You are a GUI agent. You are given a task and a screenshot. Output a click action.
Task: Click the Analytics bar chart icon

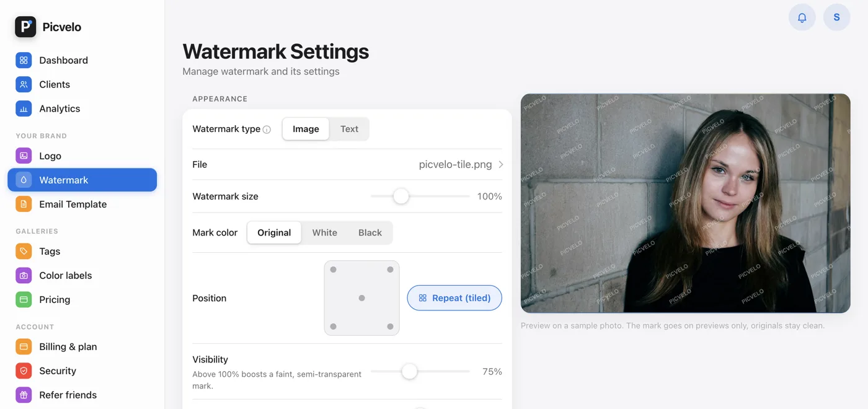(x=24, y=108)
